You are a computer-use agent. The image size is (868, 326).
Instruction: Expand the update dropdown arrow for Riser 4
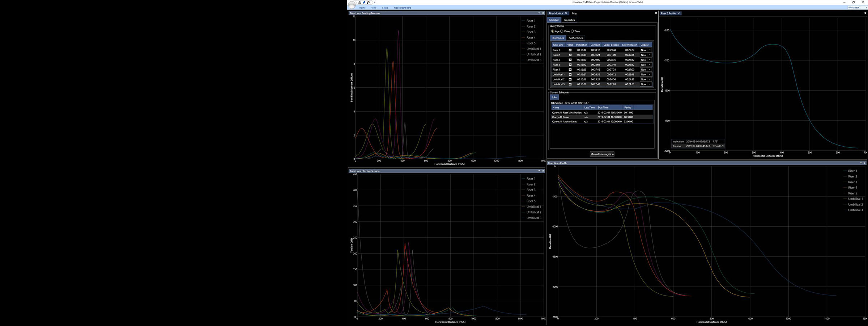pyautogui.click(x=650, y=65)
